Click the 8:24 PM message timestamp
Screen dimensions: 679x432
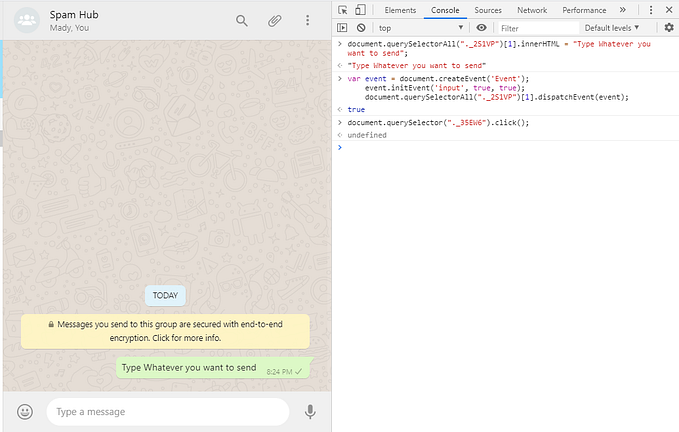tap(279, 372)
